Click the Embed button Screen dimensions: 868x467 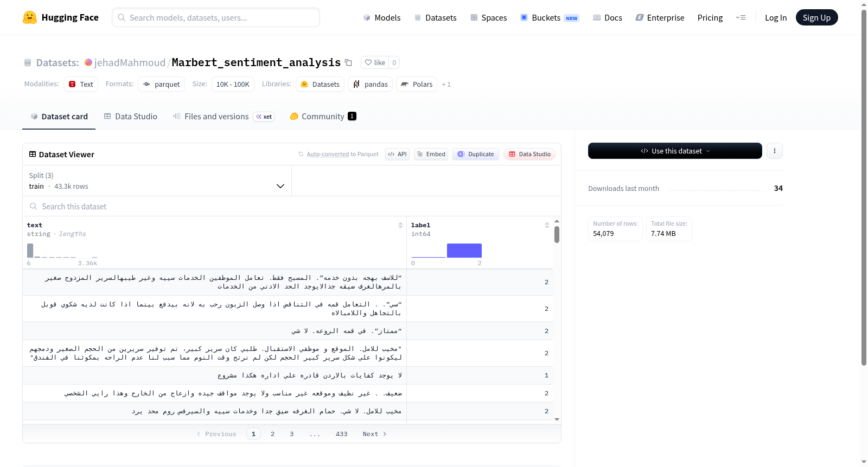tap(431, 154)
